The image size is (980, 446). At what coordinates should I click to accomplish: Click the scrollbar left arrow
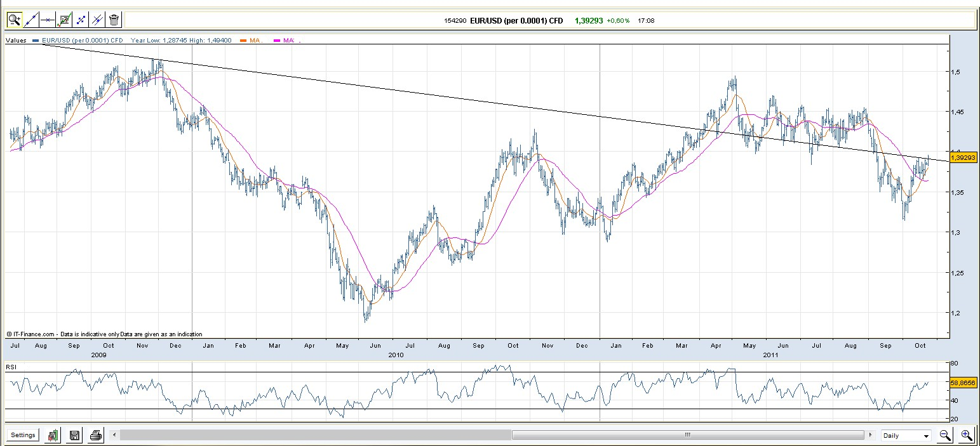pos(114,435)
